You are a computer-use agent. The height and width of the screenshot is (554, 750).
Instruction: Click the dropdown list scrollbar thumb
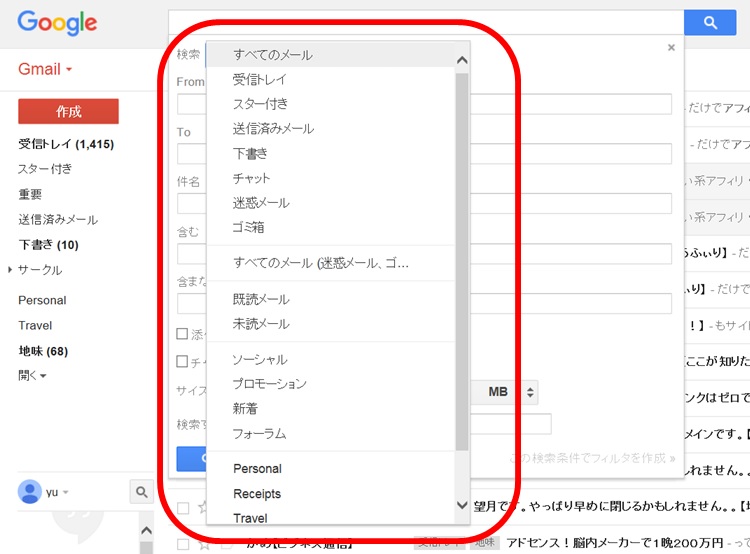point(462,262)
